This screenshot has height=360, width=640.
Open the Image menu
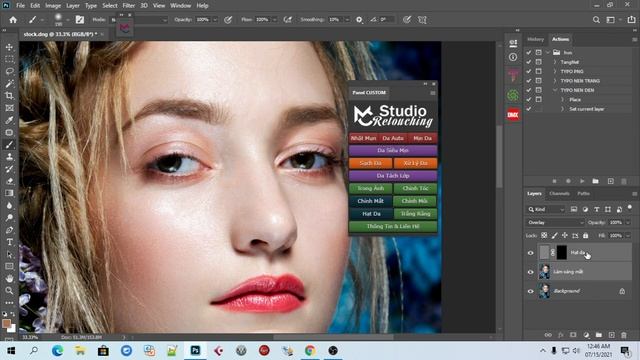pos(53,6)
